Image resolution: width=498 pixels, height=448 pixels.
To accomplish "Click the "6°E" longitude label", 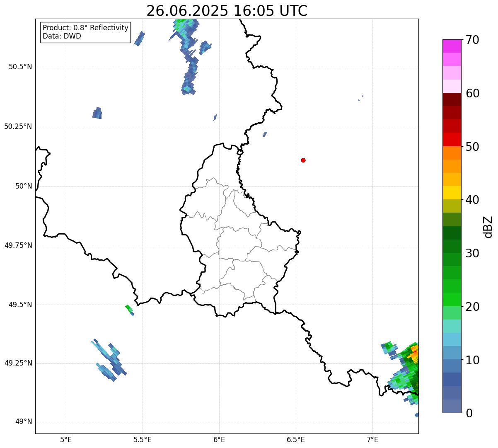I will 219,439.
